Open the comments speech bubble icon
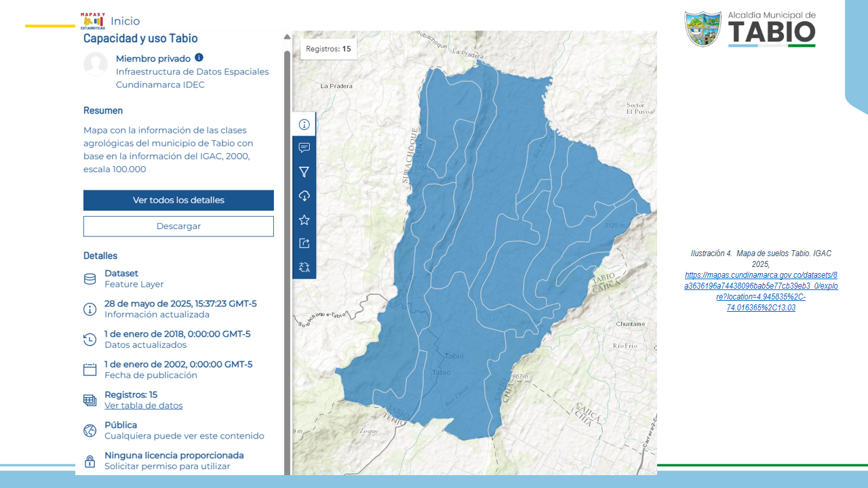868x488 pixels. (304, 148)
